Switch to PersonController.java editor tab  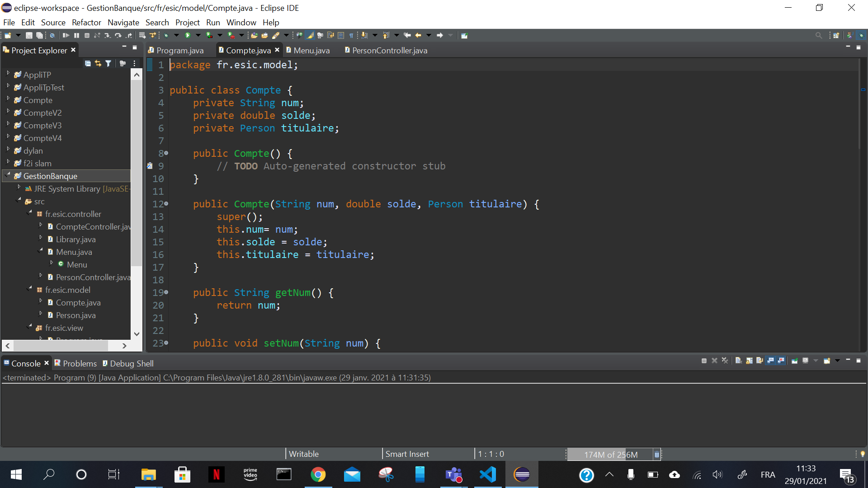click(386, 50)
